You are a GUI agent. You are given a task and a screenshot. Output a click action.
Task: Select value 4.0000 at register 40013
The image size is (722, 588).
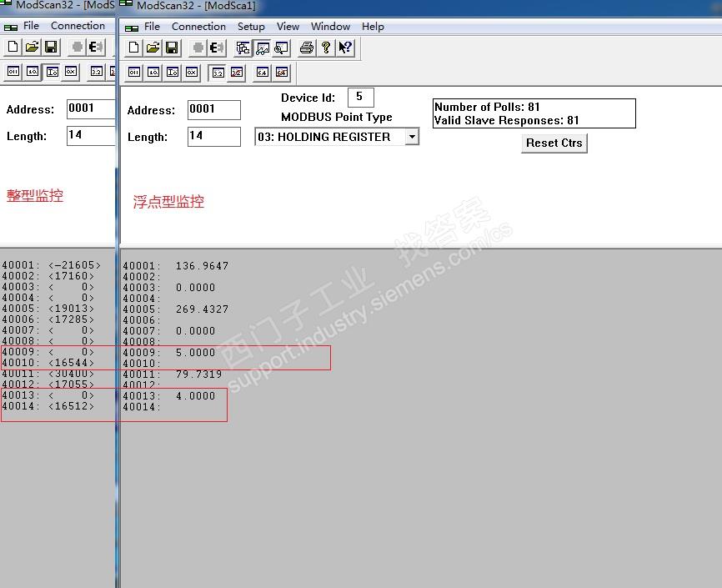pyautogui.click(x=196, y=396)
